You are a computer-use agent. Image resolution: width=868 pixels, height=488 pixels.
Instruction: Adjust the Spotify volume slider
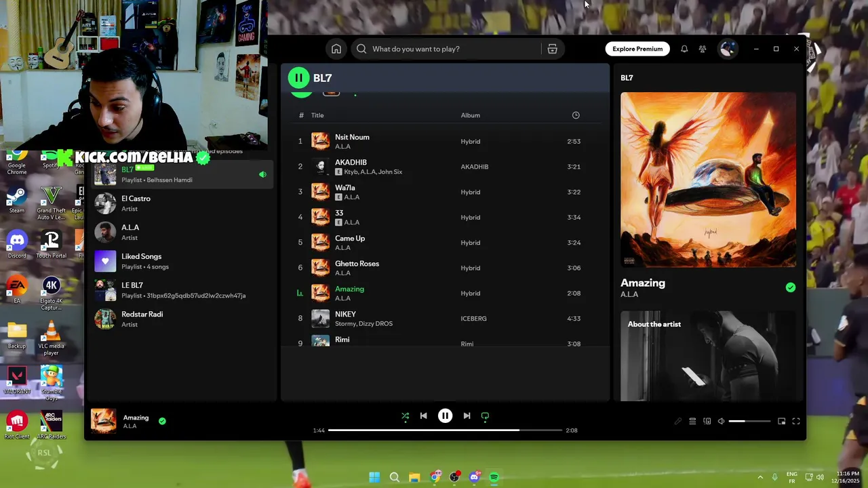[749, 422]
